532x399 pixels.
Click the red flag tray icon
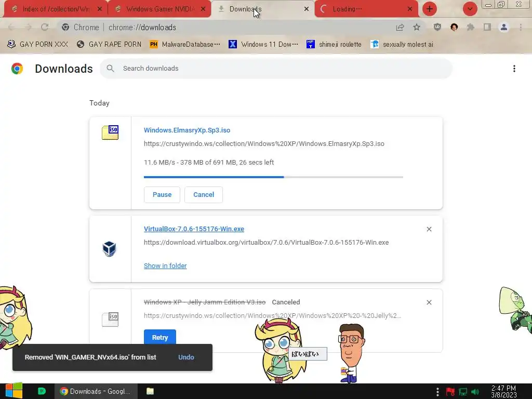pyautogui.click(x=450, y=392)
